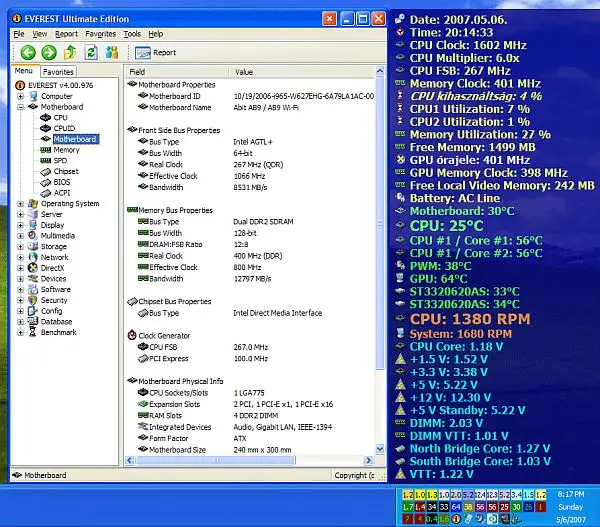This screenshot has height=527, width=600.
Task: Click the Field column header
Action: tap(176, 72)
